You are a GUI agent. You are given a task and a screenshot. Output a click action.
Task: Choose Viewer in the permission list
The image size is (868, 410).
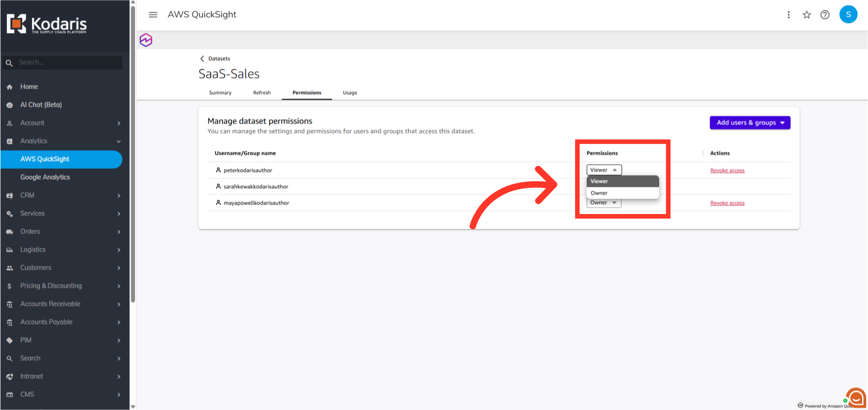pos(623,182)
